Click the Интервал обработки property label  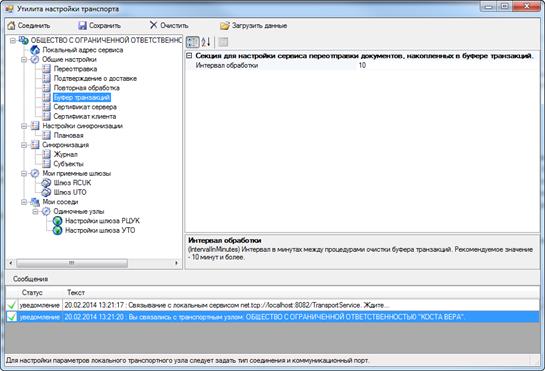pos(227,65)
